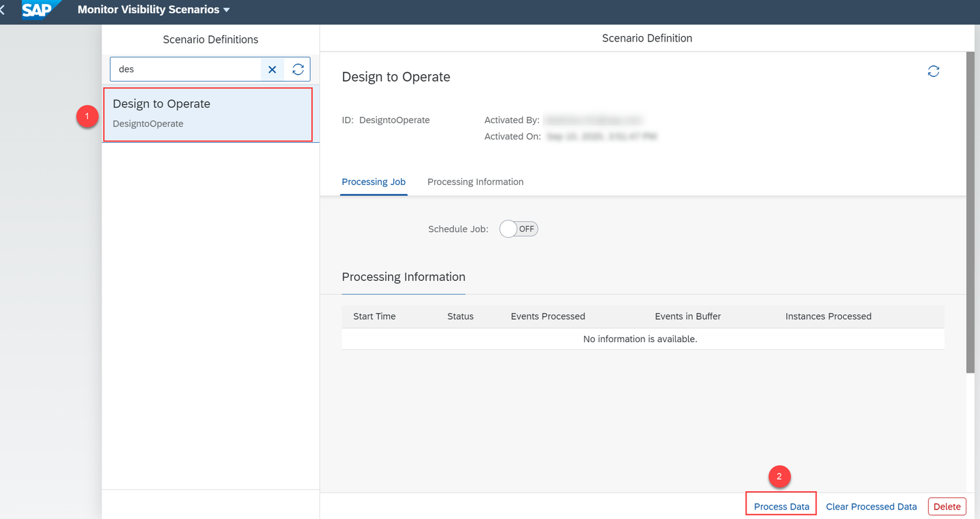Viewport: 980px width, 519px height.
Task: Clear the scenario search field text
Action: click(272, 69)
